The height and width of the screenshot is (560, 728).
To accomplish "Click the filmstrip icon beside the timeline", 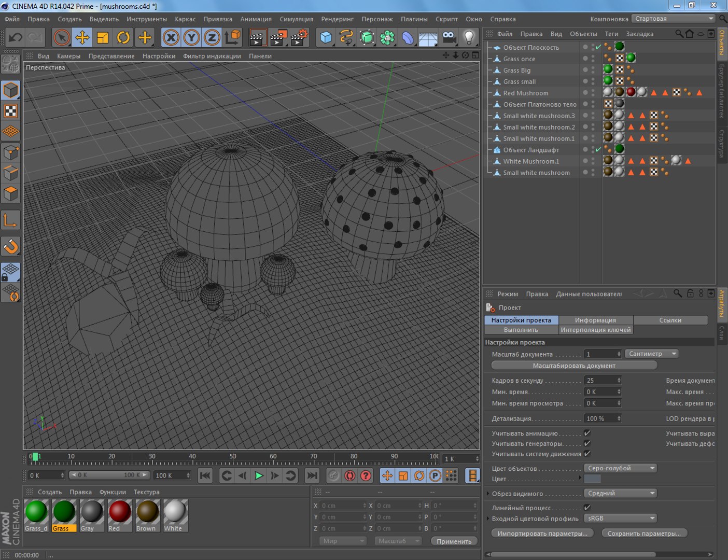I will pos(472,475).
